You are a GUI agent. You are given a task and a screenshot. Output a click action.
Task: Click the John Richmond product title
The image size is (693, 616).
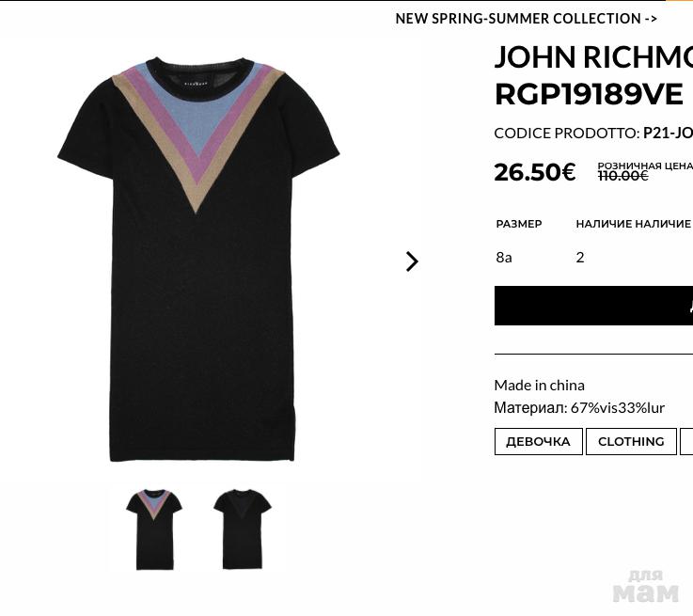593,57
